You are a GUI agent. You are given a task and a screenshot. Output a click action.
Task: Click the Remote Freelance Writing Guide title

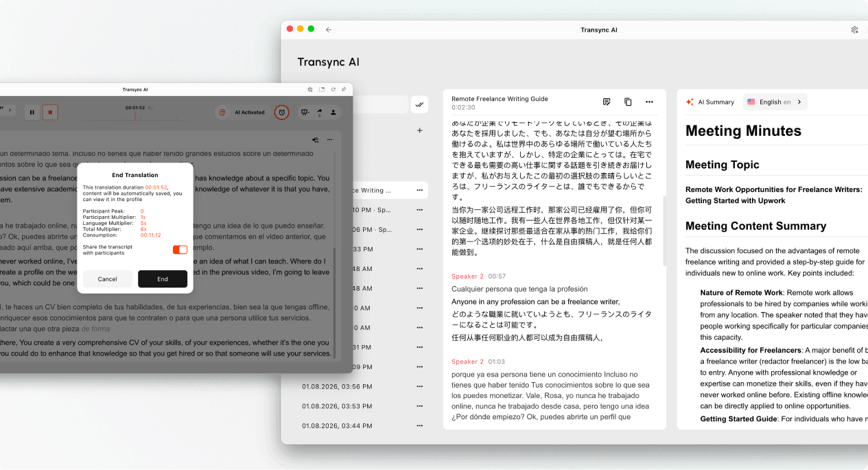[500, 99]
